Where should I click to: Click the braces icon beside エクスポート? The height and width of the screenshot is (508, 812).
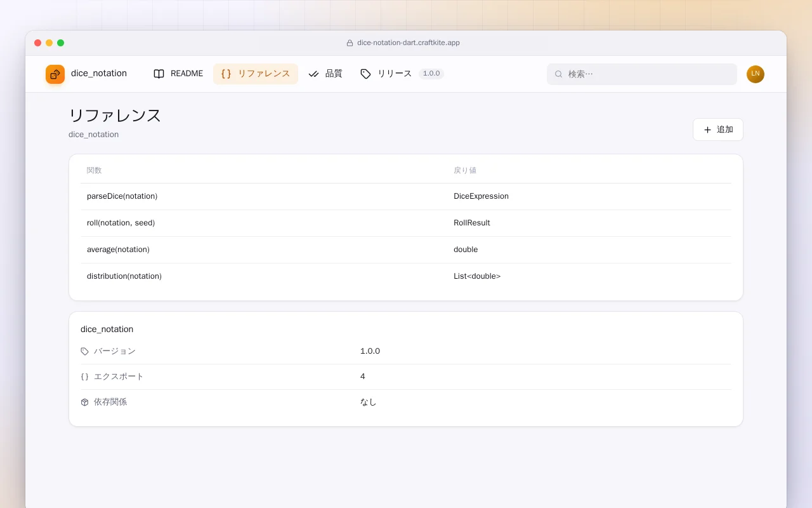[85, 377]
